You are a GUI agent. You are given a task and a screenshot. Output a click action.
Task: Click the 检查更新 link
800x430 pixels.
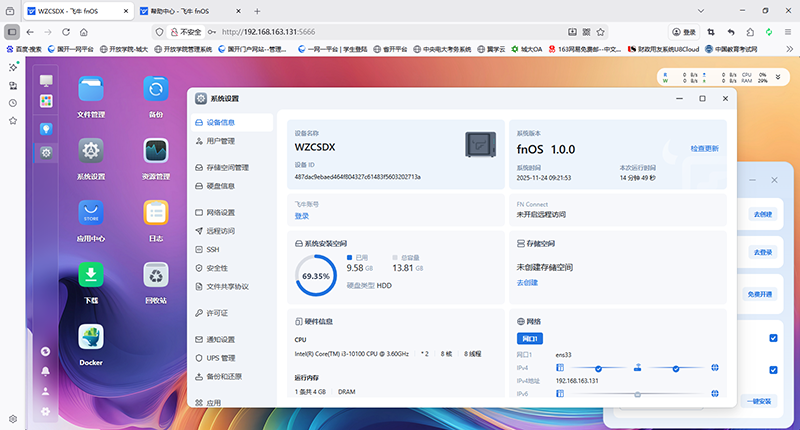point(705,148)
